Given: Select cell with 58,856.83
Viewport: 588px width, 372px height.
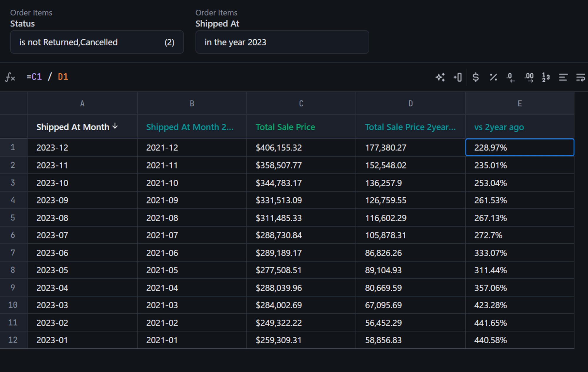Looking at the screenshot, I should 411,340.
